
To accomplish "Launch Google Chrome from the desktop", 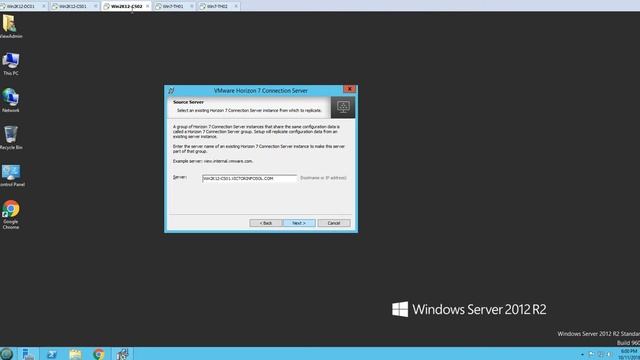I will coord(11,214).
